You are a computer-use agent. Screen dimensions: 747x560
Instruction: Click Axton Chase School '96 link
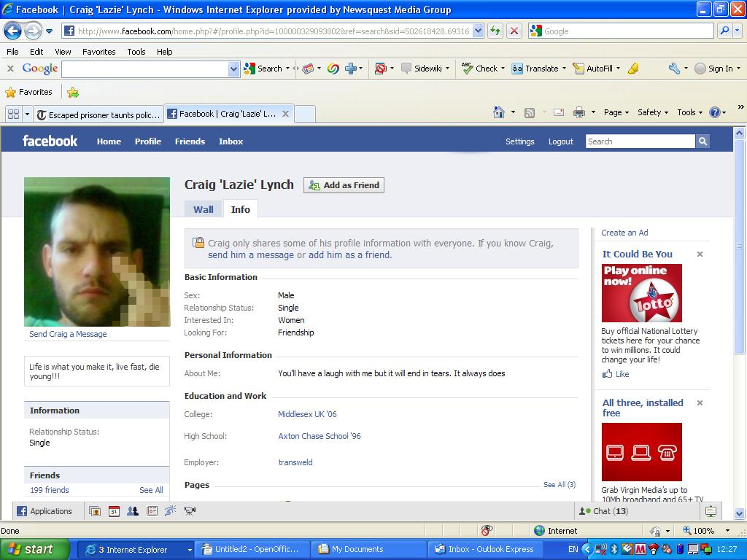pyautogui.click(x=320, y=436)
